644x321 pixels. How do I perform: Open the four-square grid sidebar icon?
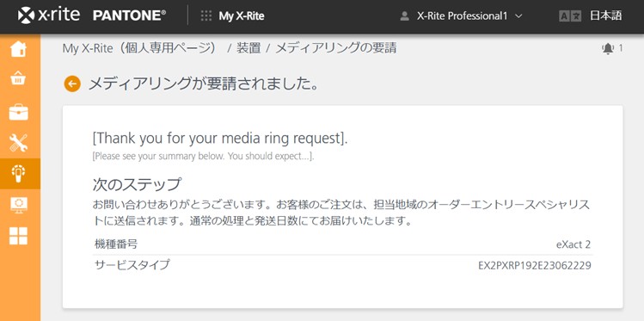click(x=18, y=236)
